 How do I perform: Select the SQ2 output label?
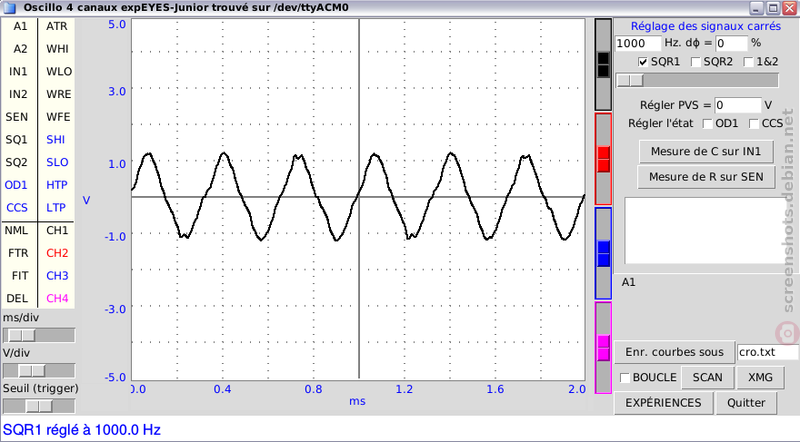(x=16, y=162)
